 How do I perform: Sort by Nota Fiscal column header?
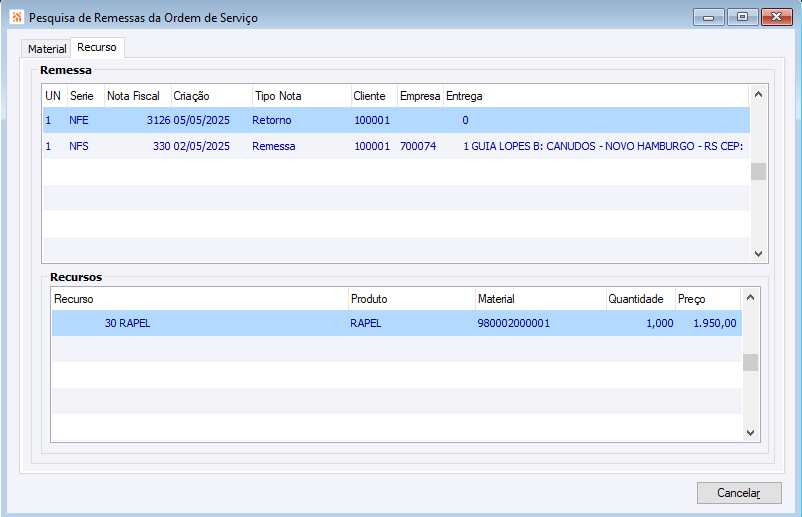(x=133, y=96)
